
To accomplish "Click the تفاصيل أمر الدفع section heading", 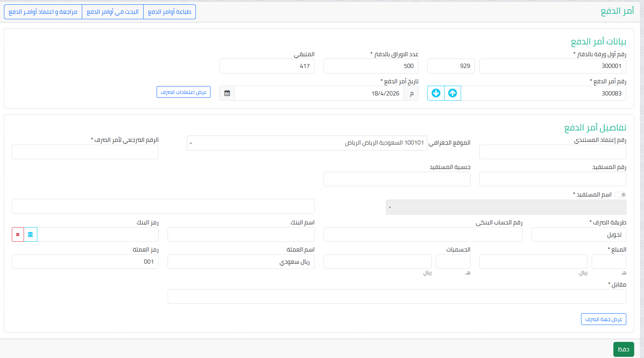I will click(x=595, y=128).
